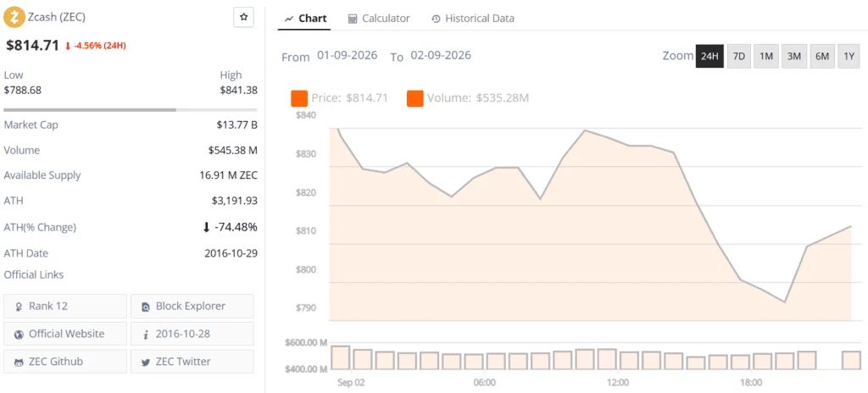Click the Market Cap value $13.77 B
Viewport: 868px width, 393px height.
[237, 125]
